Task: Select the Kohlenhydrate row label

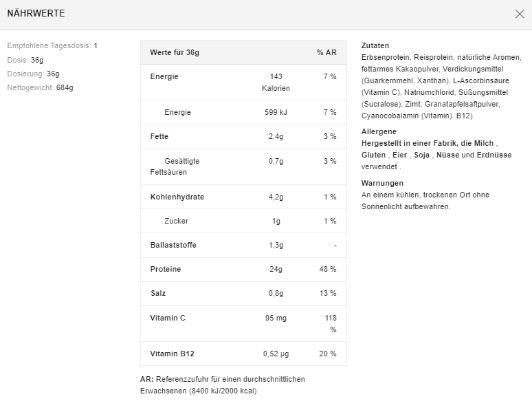Action: coord(177,197)
